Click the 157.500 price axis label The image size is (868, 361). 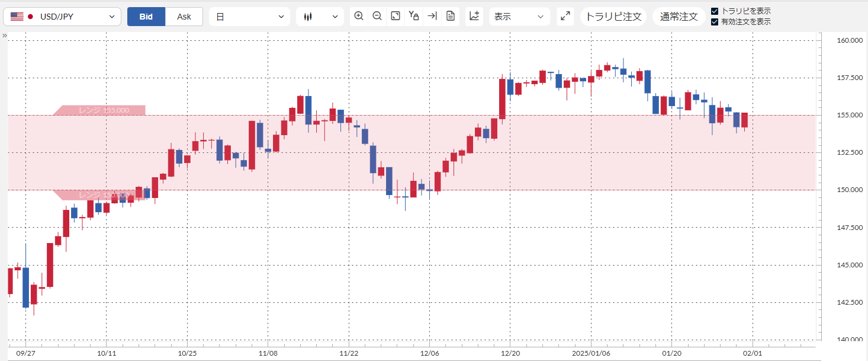850,78
